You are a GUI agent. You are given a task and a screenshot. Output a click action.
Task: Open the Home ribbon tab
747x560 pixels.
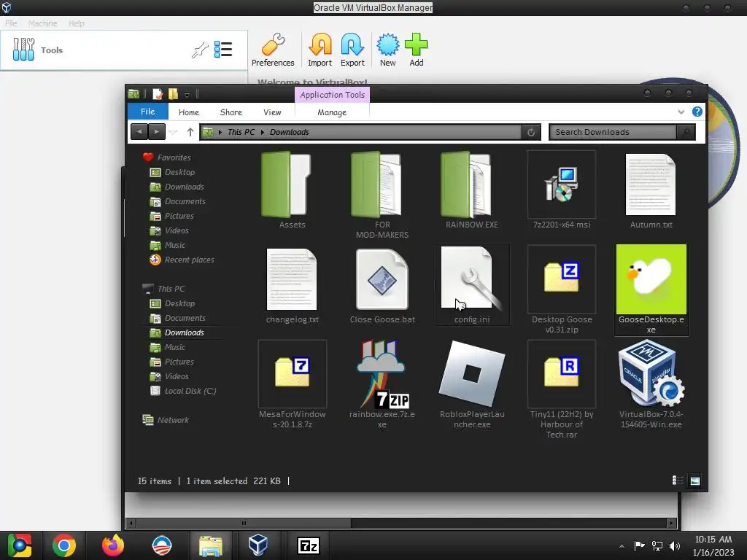pyautogui.click(x=189, y=112)
